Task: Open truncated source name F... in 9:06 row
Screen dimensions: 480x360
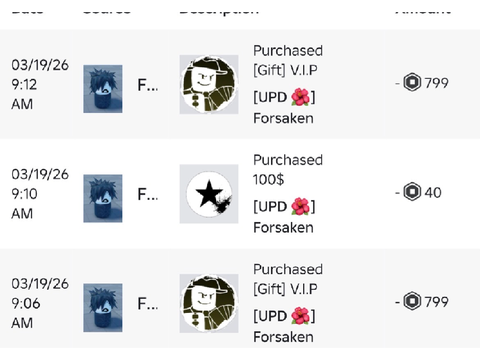Action: pos(148,304)
